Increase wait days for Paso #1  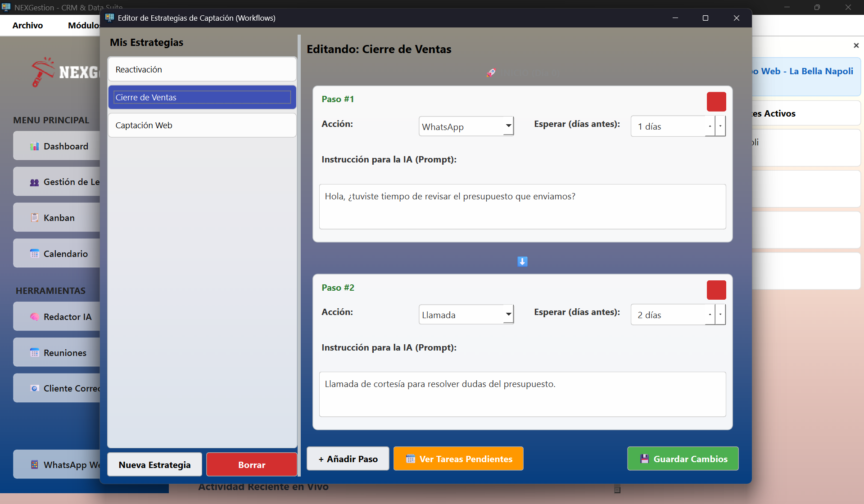tap(710, 126)
